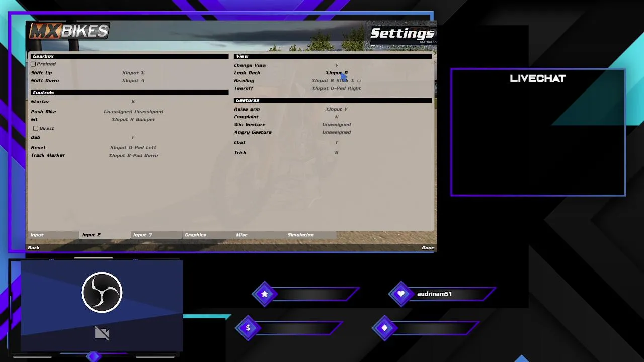Viewport: 644px width, 362px height.
Task: Click the MX Bikes logo
Action: point(69,31)
